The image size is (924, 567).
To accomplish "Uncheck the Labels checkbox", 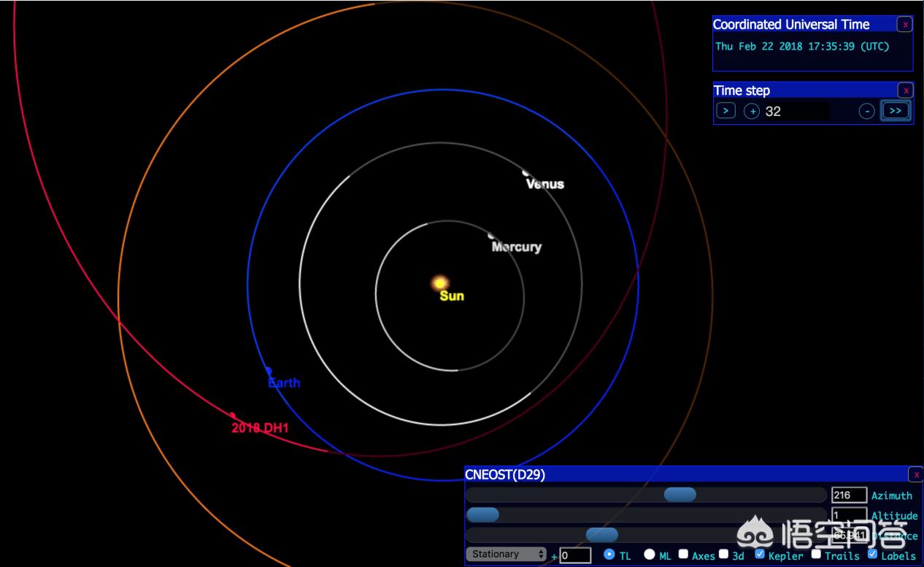I will click(872, 554).
